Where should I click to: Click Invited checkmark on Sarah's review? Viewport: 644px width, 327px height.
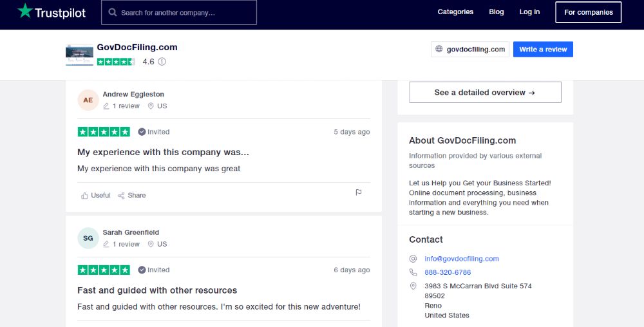click(x=142, y=270)
